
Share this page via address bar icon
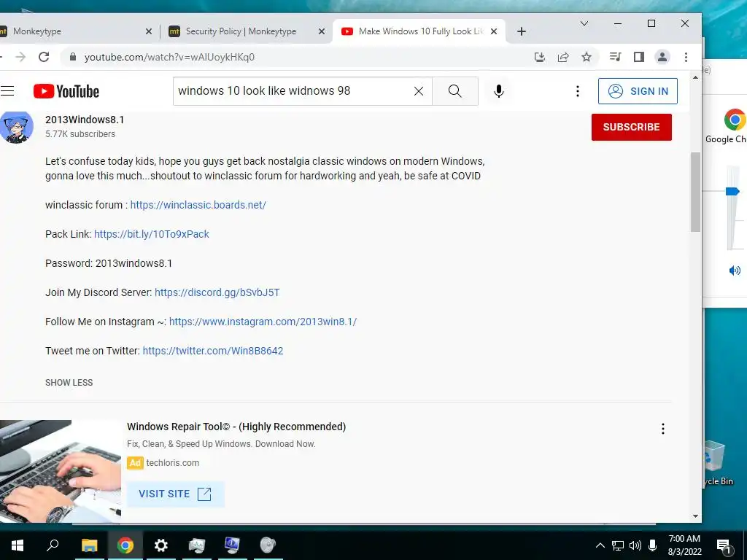coord(563,57)
